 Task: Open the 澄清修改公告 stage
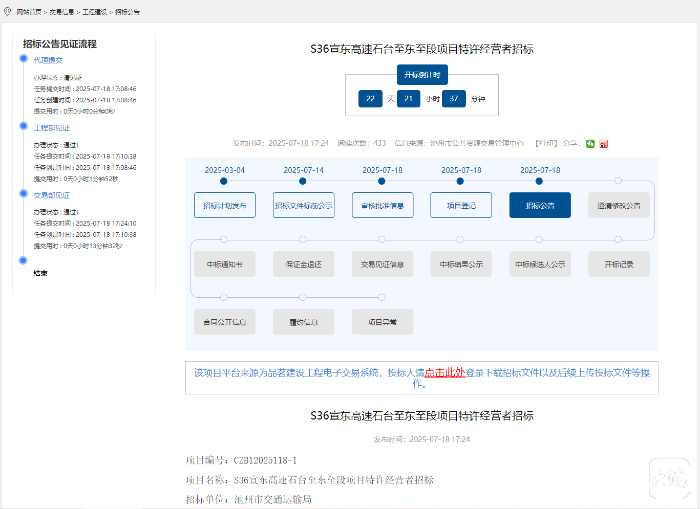[619, 206]
